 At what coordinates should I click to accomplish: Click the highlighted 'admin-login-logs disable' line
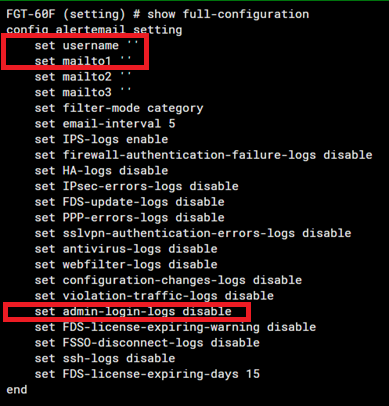tap(133, 312)
